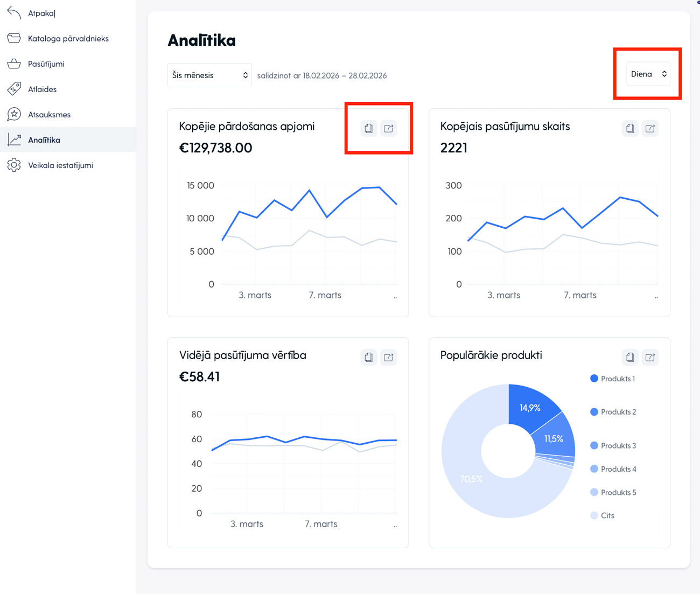Copy the Vidējā pasūtījuma vērtība chart
The height and width of the screenshot is (594, 700).
click(368, 358)
